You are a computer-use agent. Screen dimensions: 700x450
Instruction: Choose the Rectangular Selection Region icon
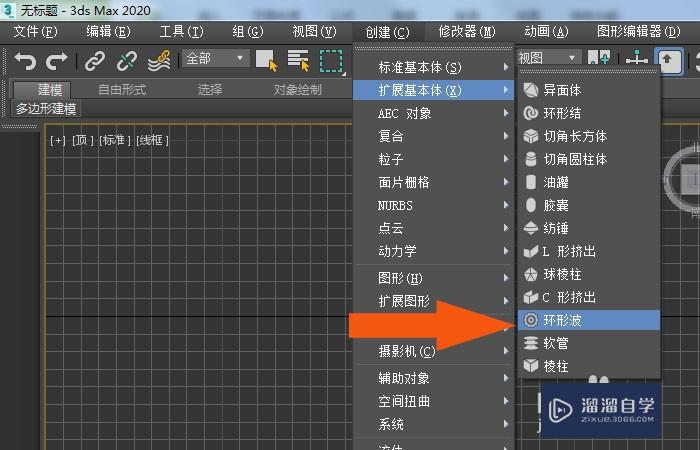pos(331,61)
